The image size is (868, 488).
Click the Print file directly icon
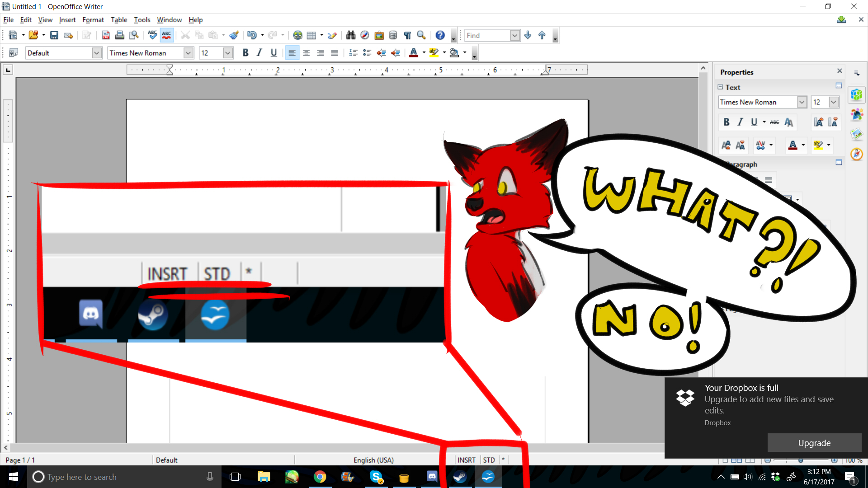[x=120, y=35]
